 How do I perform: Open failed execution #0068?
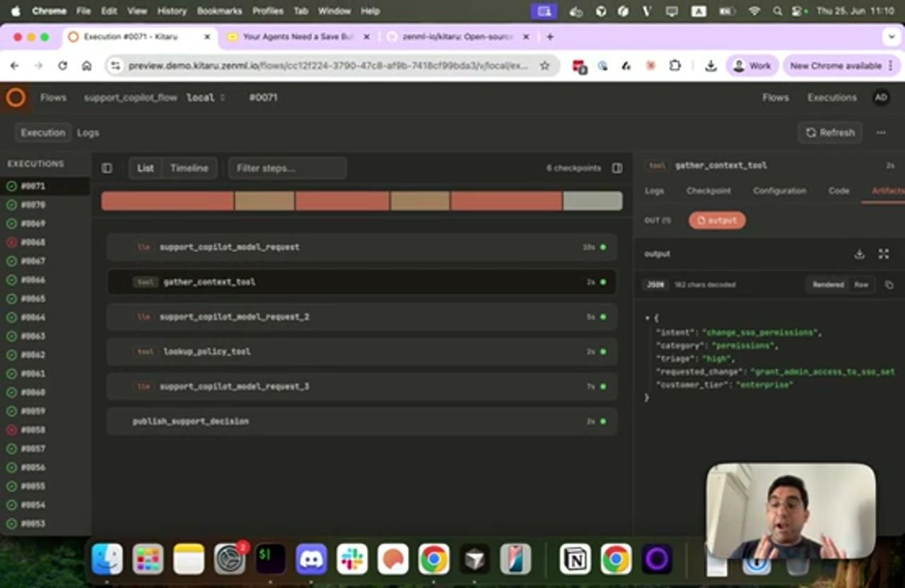(x=33, y=242)
